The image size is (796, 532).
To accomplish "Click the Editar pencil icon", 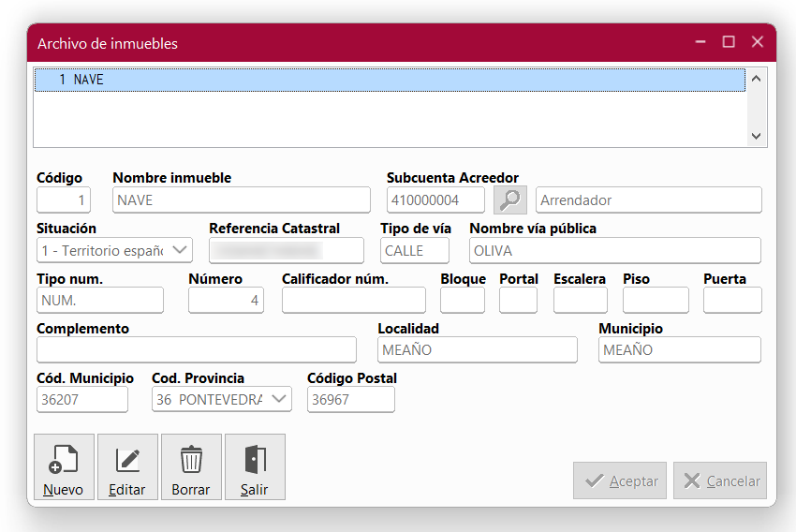I will [127, 461].
